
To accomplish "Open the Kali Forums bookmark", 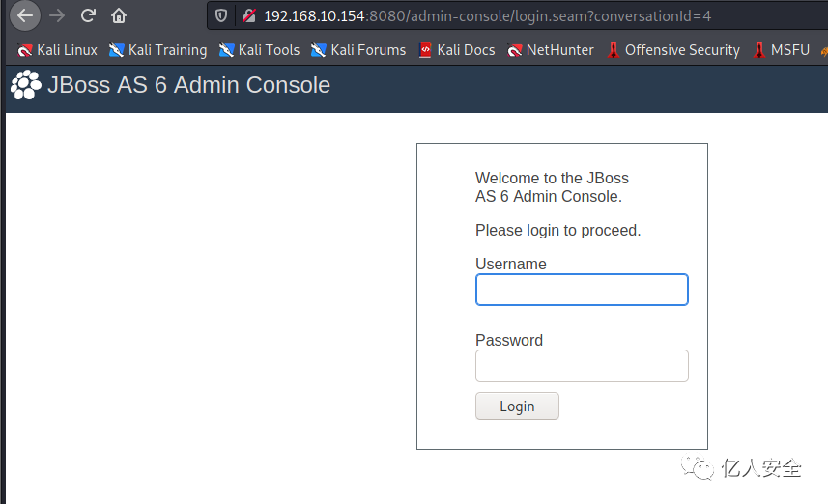I will point(358,50).
